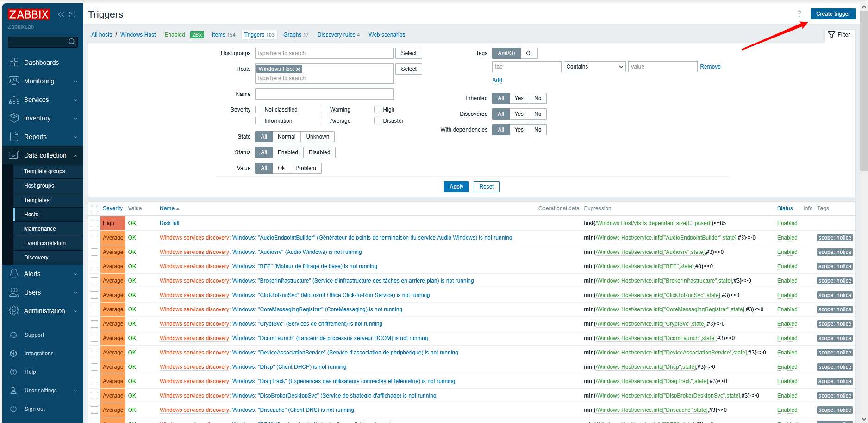Select the Disk full trigger checkbox
This screenshot has width=868, height=423.
pyautogui.click(x=94, y=223)
